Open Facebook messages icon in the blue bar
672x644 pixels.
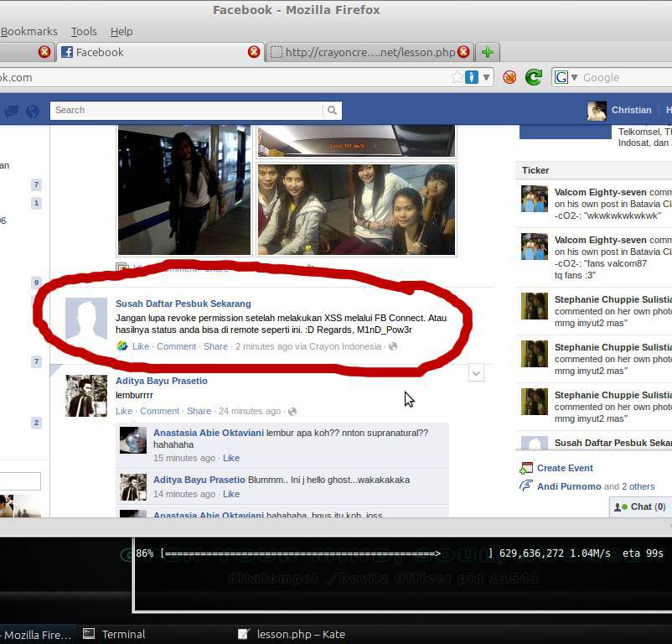click(12, 111)
